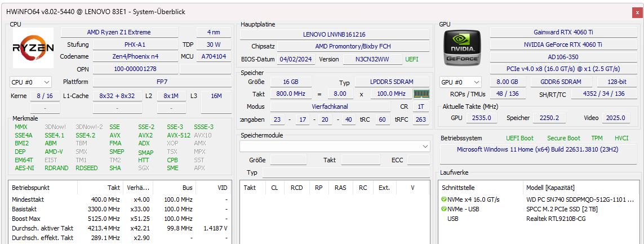Click the Boost Max operating point row
Image resolution: width=644 pixels, height=244 pixels.
click(x=119, y=219)
